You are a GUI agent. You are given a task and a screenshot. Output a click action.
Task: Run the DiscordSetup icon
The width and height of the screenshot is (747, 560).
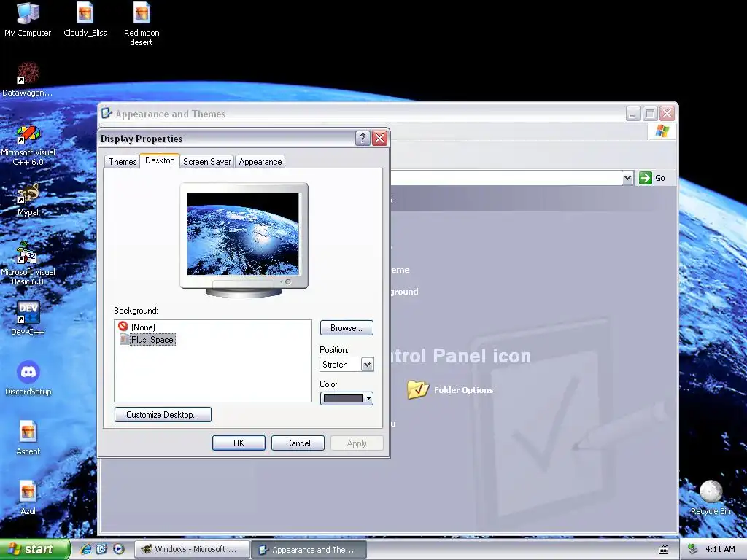coord(28,378)
